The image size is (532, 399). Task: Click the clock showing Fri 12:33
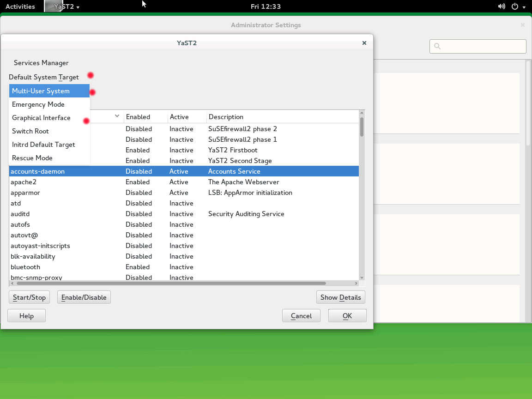(266, 6)
